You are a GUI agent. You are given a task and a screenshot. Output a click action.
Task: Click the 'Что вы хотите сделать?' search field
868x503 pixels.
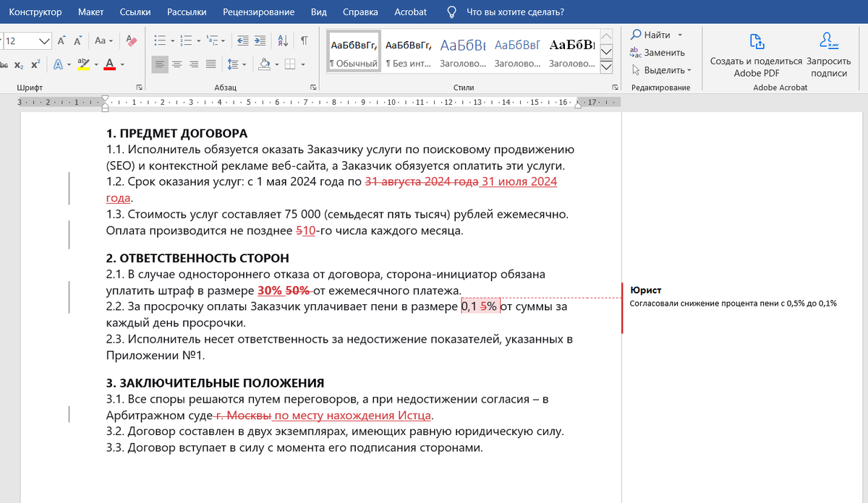(516, 12)
